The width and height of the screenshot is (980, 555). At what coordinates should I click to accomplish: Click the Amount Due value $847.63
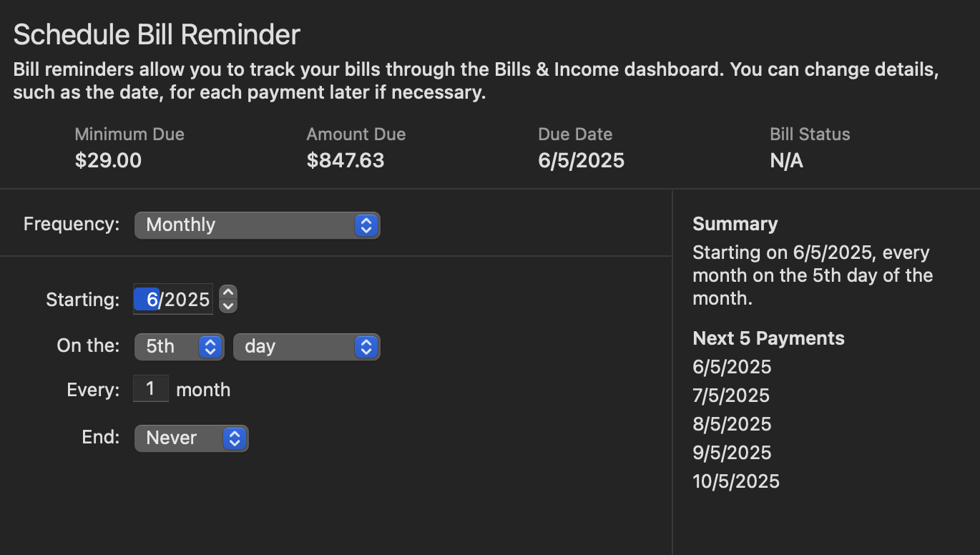[346, 161]
